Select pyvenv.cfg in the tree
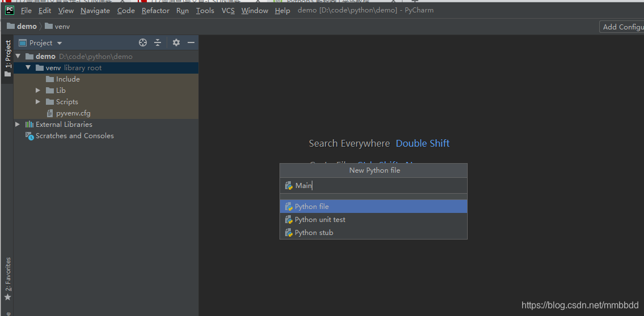 (106, 113)
